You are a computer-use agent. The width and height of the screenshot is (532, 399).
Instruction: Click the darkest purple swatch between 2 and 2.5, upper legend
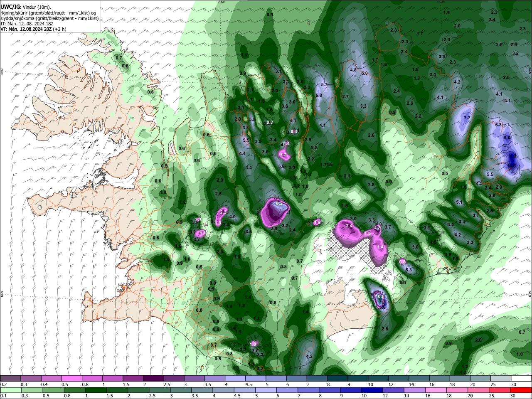coord(153,378)
